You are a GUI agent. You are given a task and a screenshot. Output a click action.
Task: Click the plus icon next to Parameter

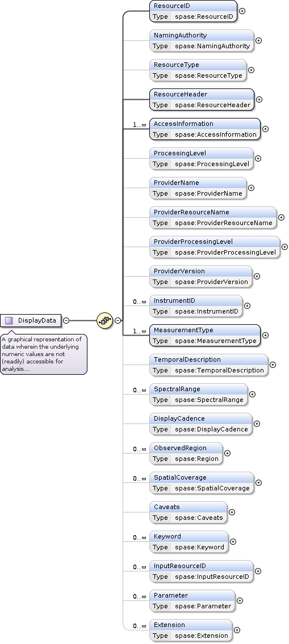coord(240,600)
